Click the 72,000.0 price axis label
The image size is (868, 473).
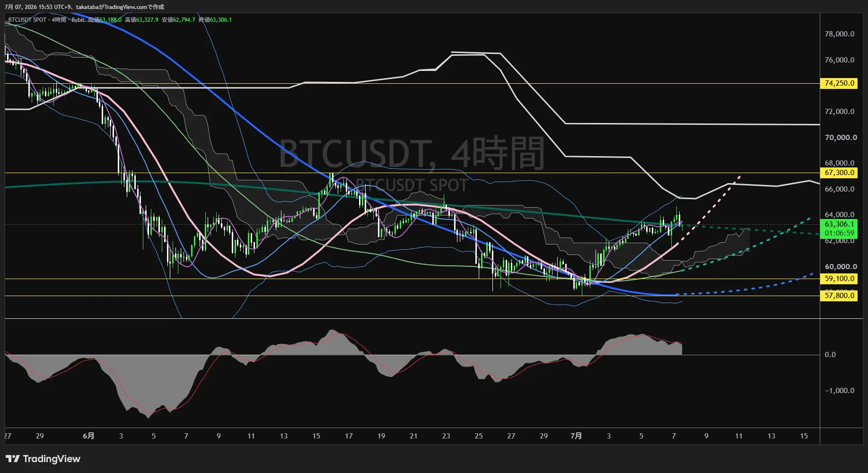[x=840, y=112]
